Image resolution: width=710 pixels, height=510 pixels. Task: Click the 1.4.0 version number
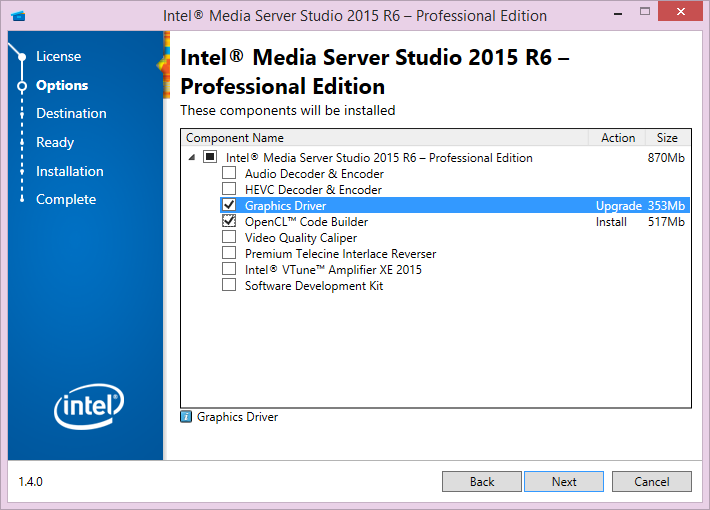(30, 481)
